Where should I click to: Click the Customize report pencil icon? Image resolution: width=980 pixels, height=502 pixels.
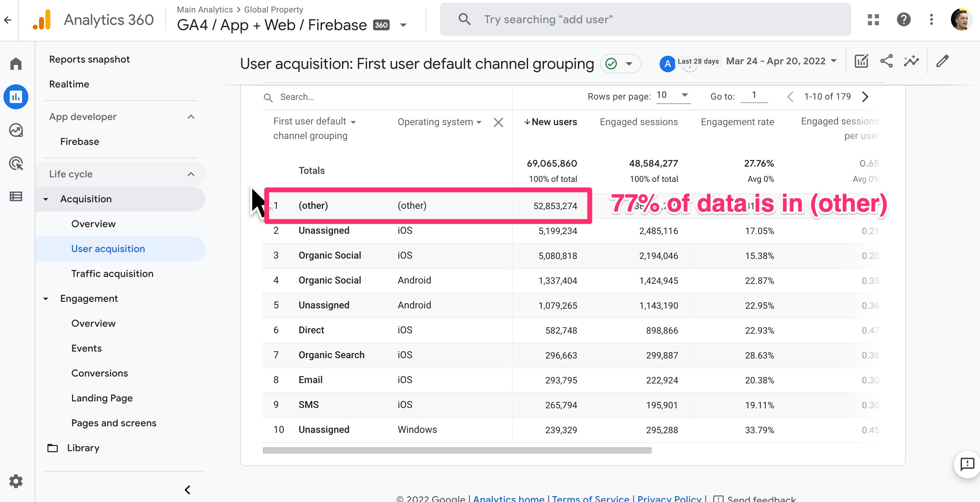point(942,61)
